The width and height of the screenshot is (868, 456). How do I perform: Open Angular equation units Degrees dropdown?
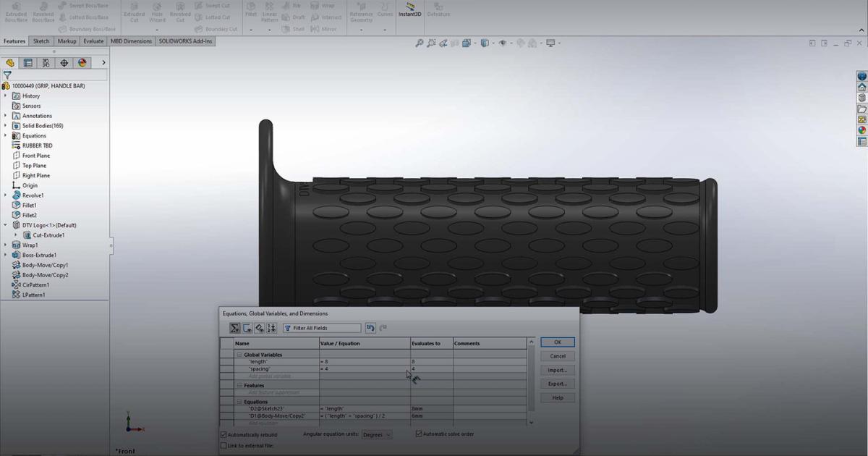(376, 434)
